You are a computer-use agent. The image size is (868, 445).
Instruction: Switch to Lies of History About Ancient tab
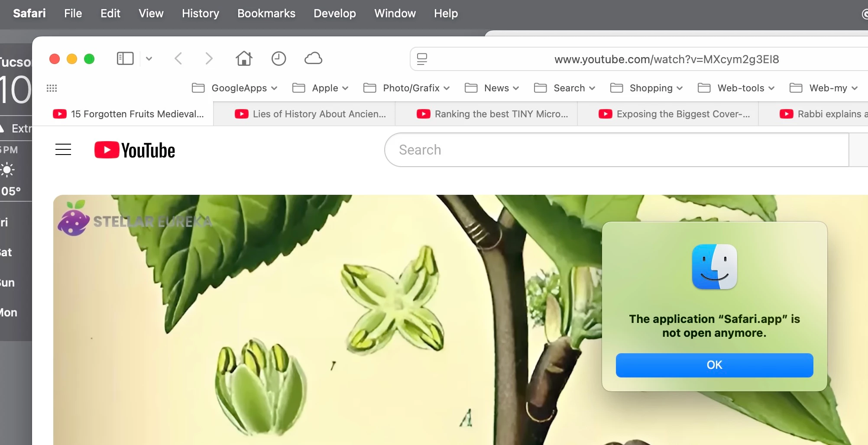coord(309,114)
